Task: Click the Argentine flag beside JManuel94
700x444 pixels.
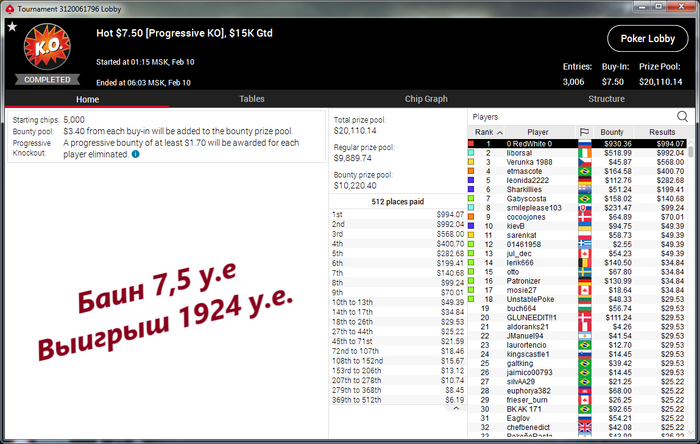Action: (x=584, y=336)
